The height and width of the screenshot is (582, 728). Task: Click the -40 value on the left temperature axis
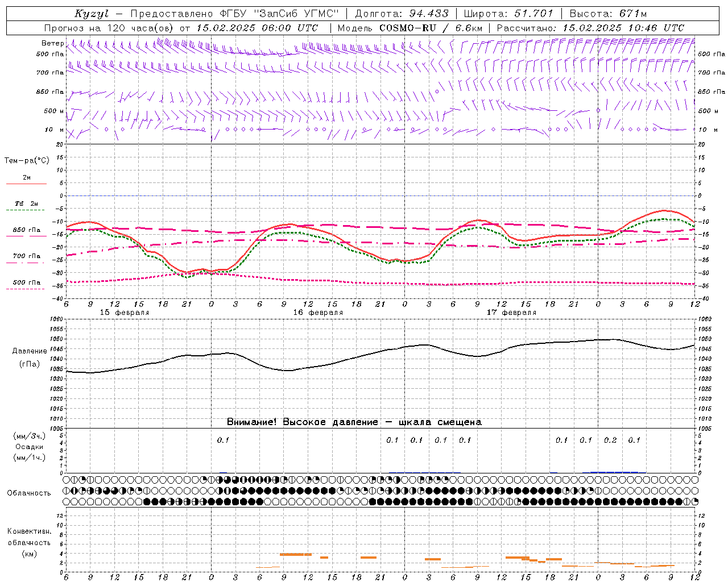click(x=59, y=298)
